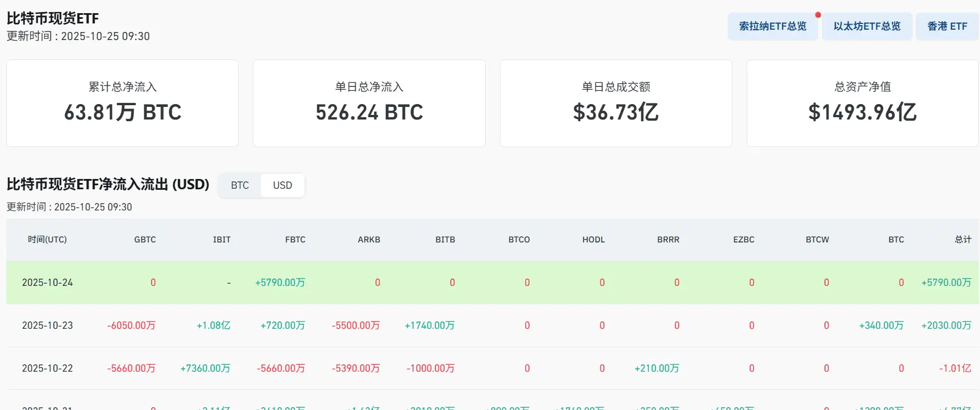Click the IBIT column header
The width and height of the screenshot is (980, 410).
(222, 240)
